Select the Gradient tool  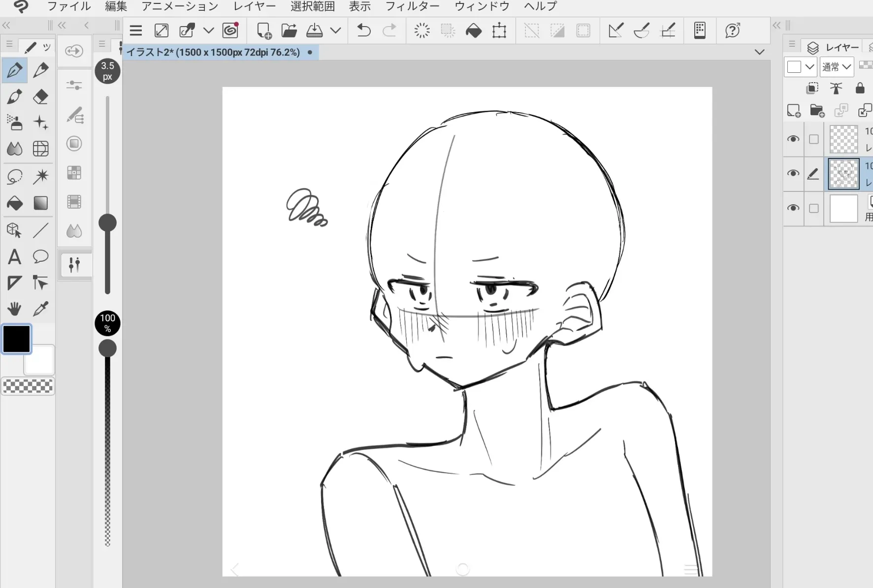point(41,203)
